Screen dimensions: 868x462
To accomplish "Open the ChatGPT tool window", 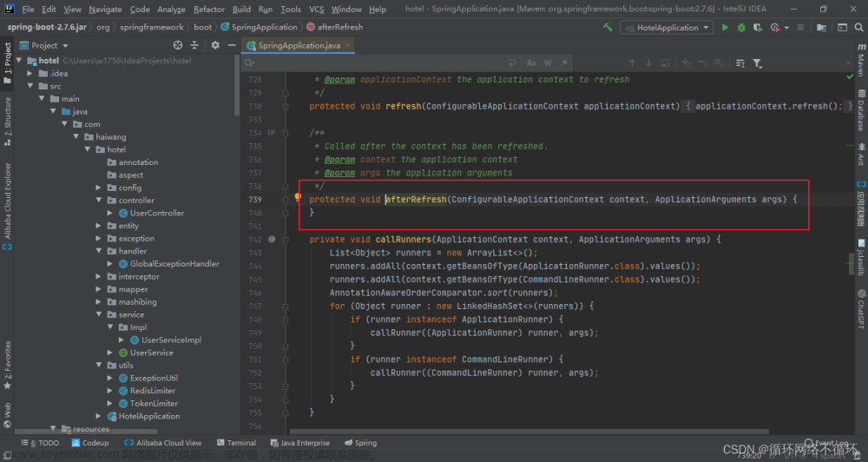I will pyautogui.click(x=861, y=309).
